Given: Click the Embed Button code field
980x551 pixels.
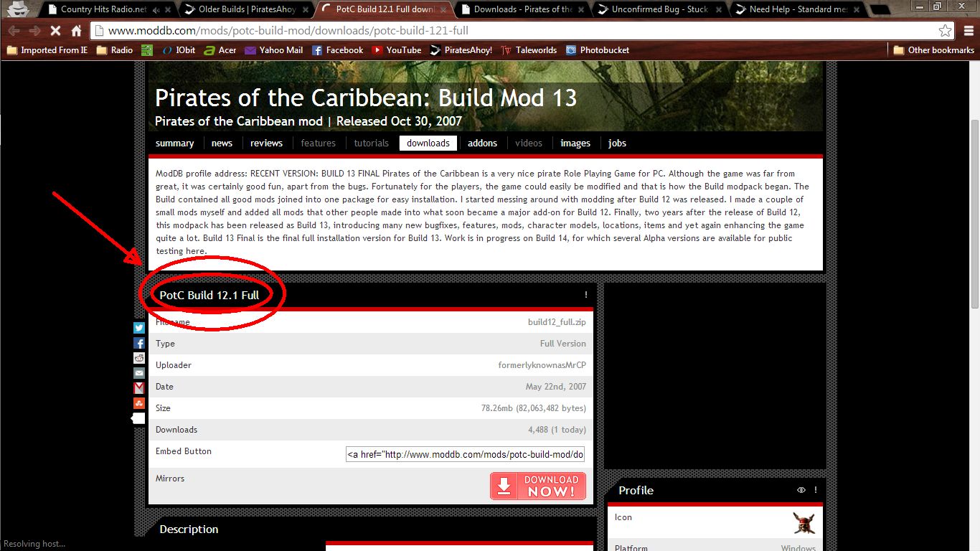Looking at the screenshot, I should (466, 454).
